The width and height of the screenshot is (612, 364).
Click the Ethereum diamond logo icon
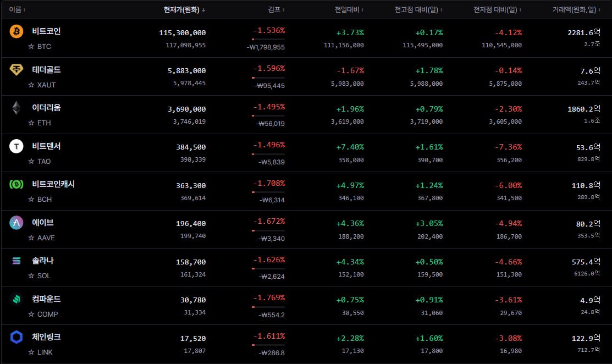(16, 108)
